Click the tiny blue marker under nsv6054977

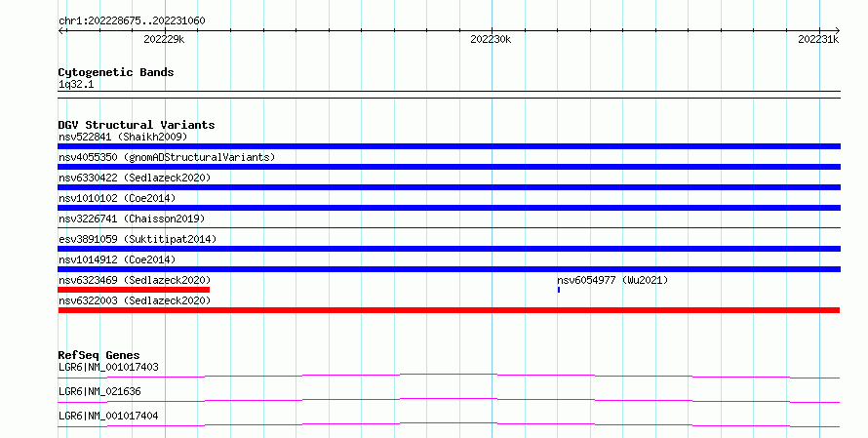click(559, 290)
